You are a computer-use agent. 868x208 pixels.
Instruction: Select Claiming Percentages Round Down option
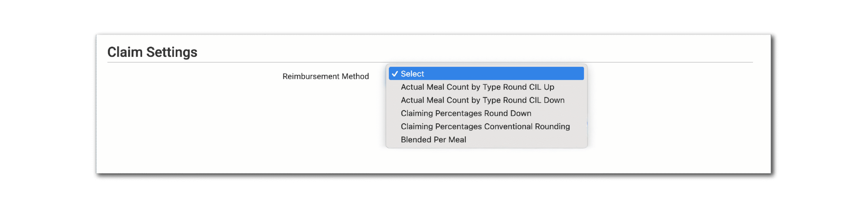coord(466,113)
